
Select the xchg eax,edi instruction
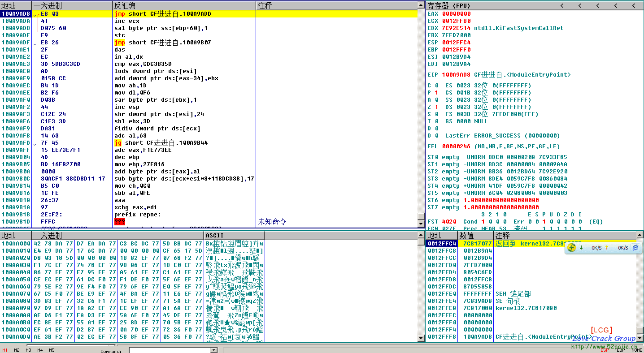(x=209, y=207)
